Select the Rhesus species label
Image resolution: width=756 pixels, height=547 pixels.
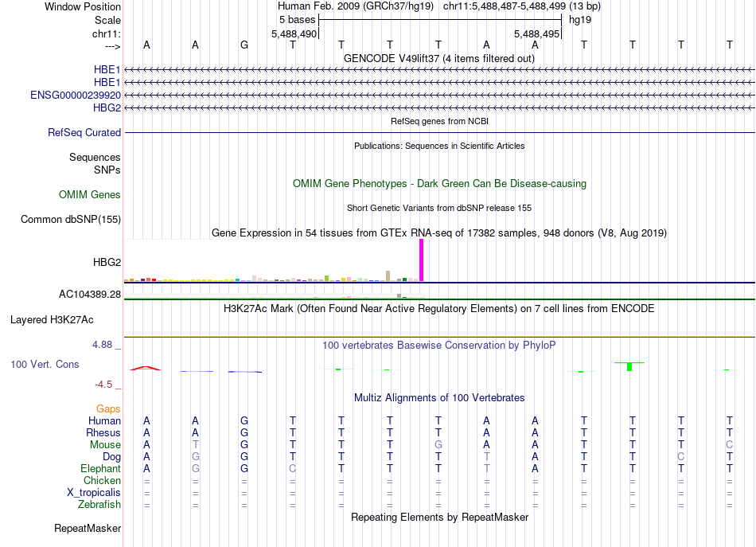(103, 432)
